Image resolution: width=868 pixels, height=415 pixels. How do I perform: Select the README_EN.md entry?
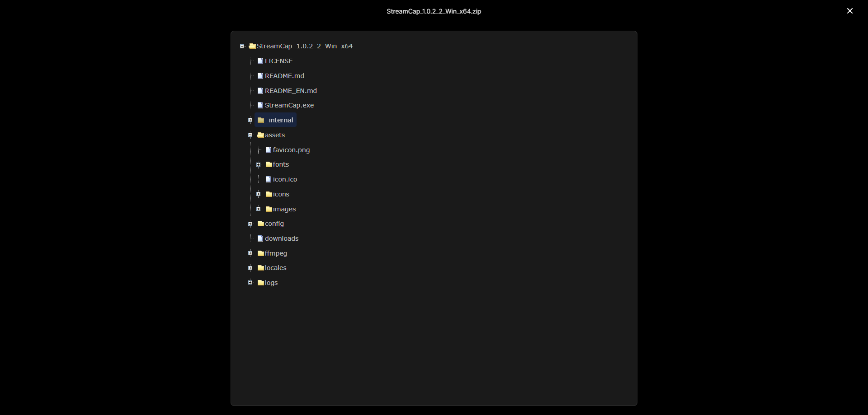pos(291,91)
